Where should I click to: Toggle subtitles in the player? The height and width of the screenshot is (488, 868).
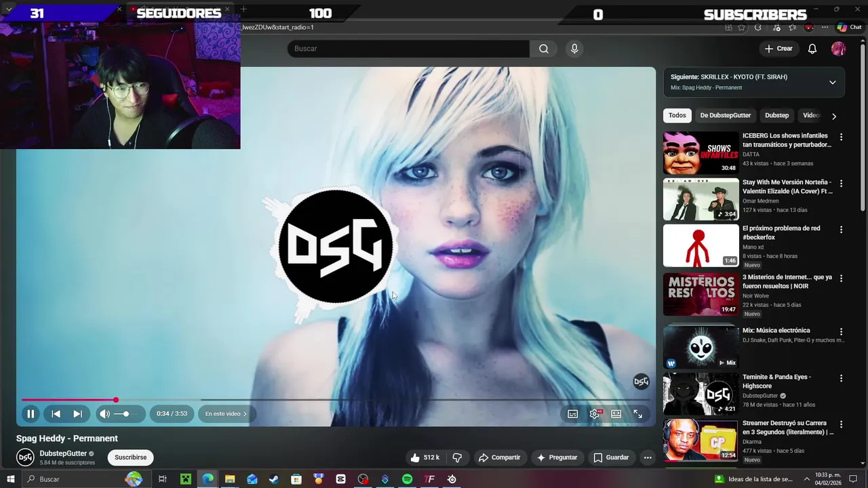pos(573,413)
